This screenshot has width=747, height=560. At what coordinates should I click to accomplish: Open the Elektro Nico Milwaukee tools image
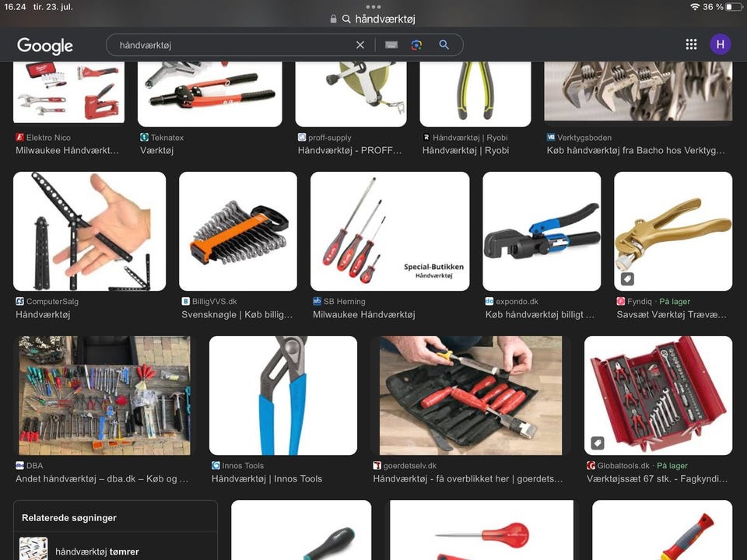click(x=69, y=92)
